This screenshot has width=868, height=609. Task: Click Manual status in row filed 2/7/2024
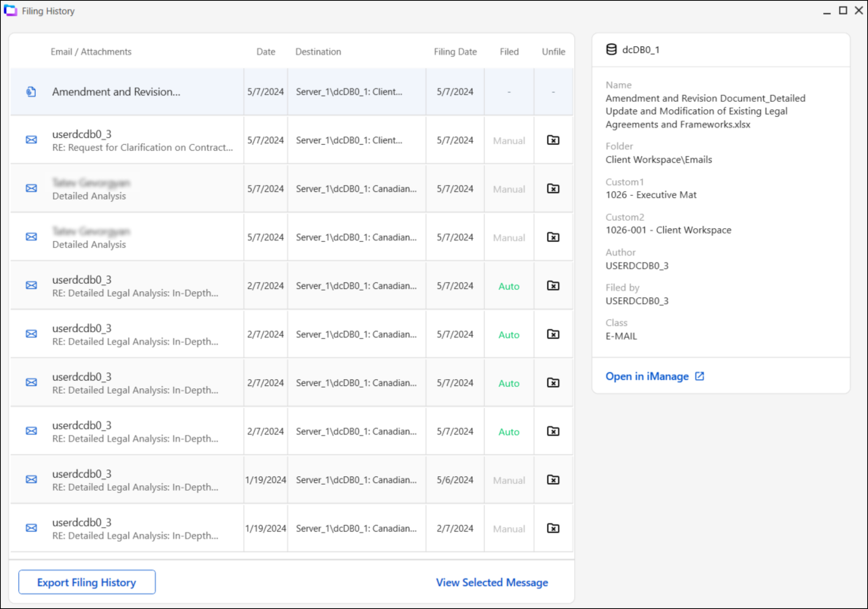[x=509, y=529]
